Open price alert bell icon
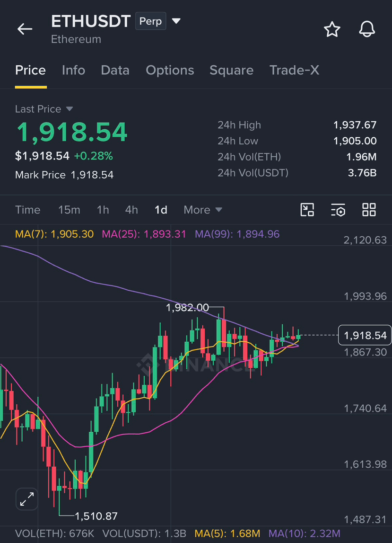This screenshot has width=392, height=543. point(367,29)
